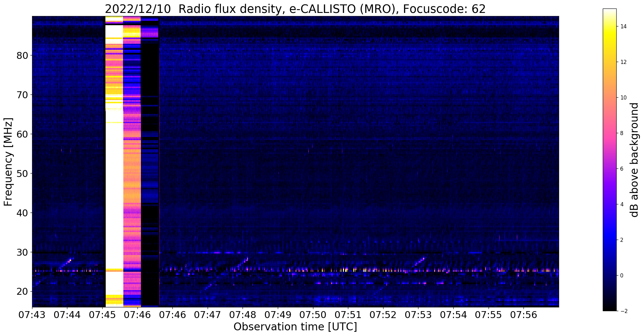
Task: Click the colorbar tick value 2
Action: click(x=621, y=240)
